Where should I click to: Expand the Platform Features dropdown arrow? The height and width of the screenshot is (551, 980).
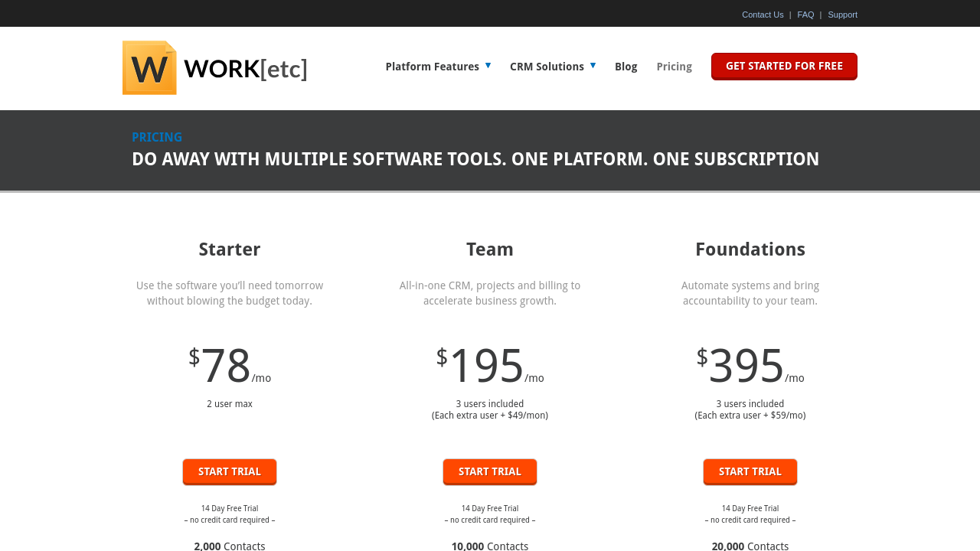point(488,66)
